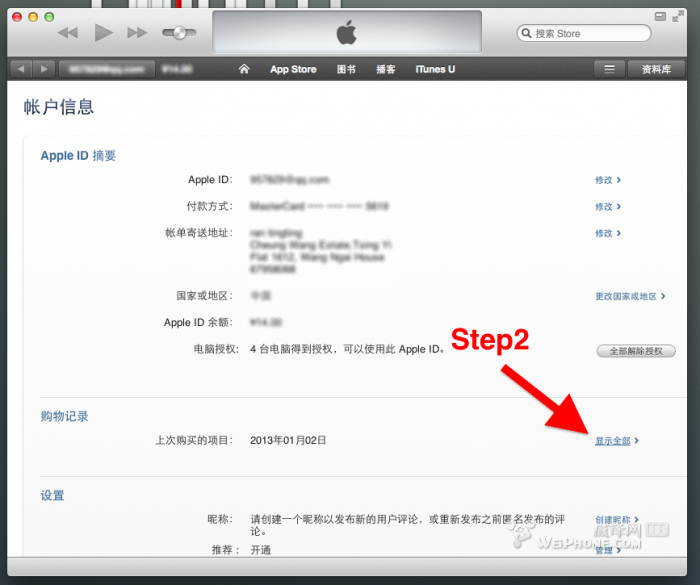Click the 帐单寄送地址 label
Viewport: 700px width, 585px height.
[199, 233]
